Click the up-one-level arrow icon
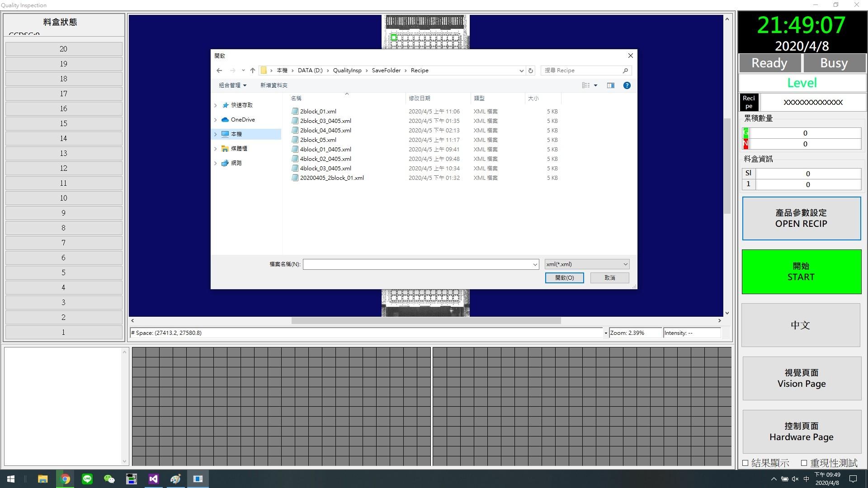 253,70
